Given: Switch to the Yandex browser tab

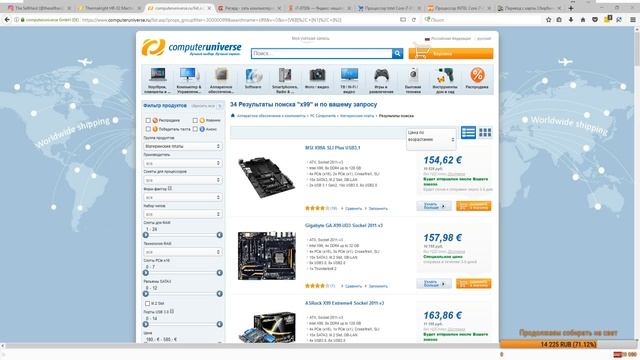Looking at the screenshot, I should point(319,8).
